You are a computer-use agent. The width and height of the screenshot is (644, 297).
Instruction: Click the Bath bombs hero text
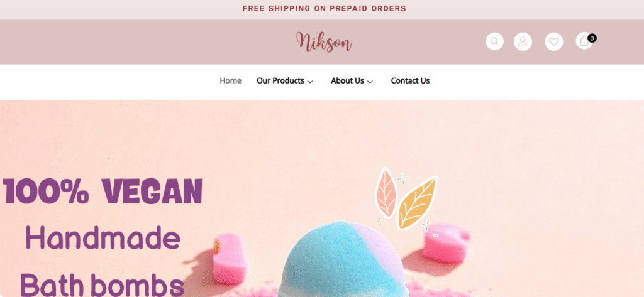click(103, 284)
